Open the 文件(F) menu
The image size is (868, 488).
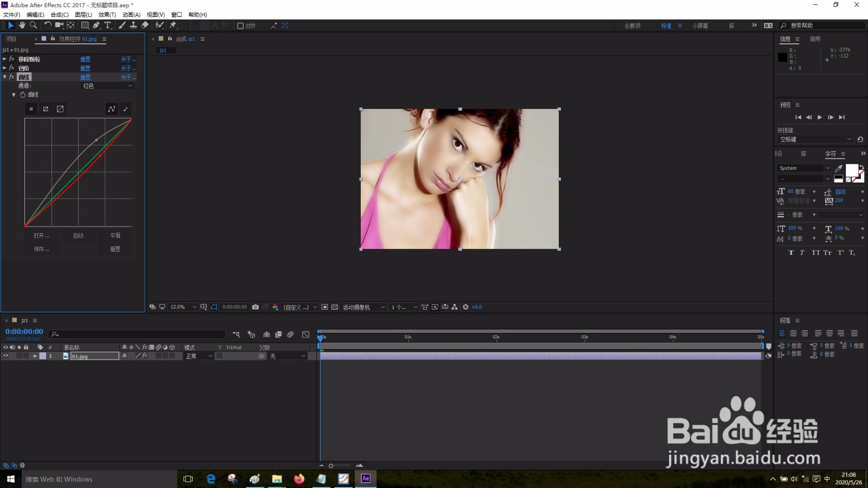click(x=12, y=15)
